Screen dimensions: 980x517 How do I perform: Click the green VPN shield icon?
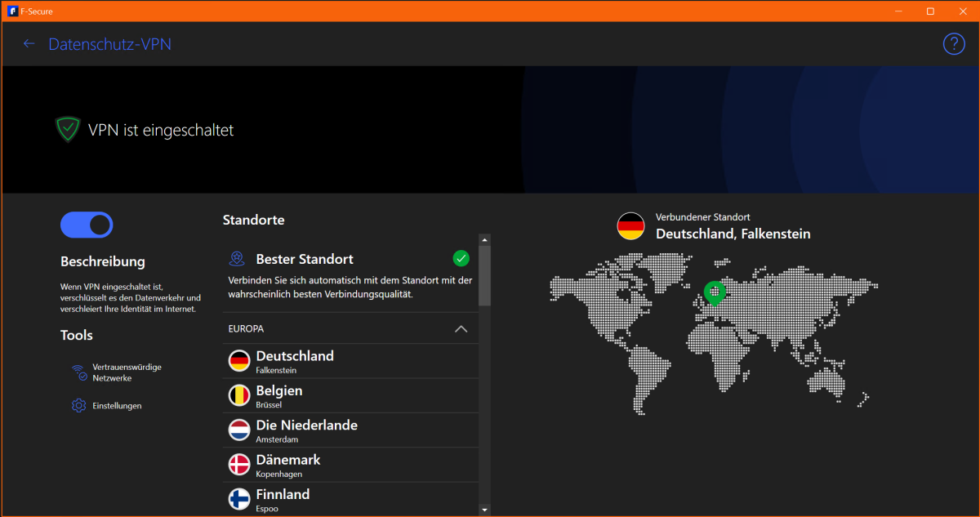point(68,129)
